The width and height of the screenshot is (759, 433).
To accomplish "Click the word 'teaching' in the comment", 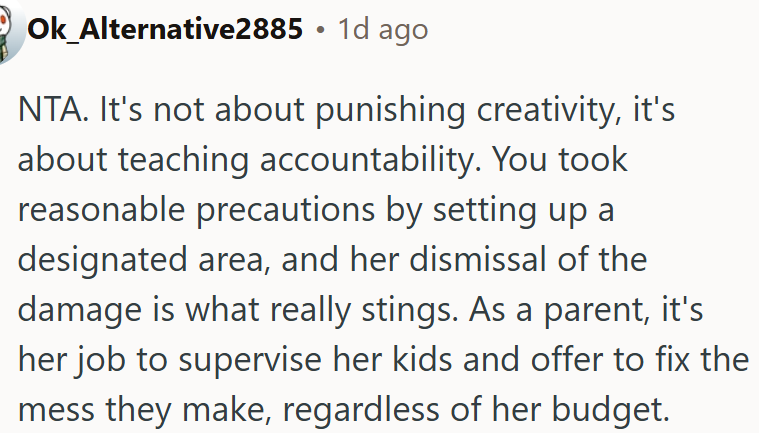I will pyautogui.click(x=183, y=162).
